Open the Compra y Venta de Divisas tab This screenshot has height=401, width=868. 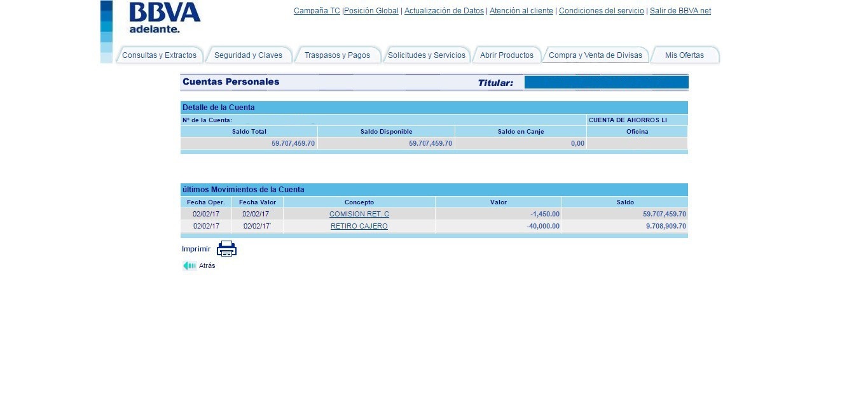[595, 55]
